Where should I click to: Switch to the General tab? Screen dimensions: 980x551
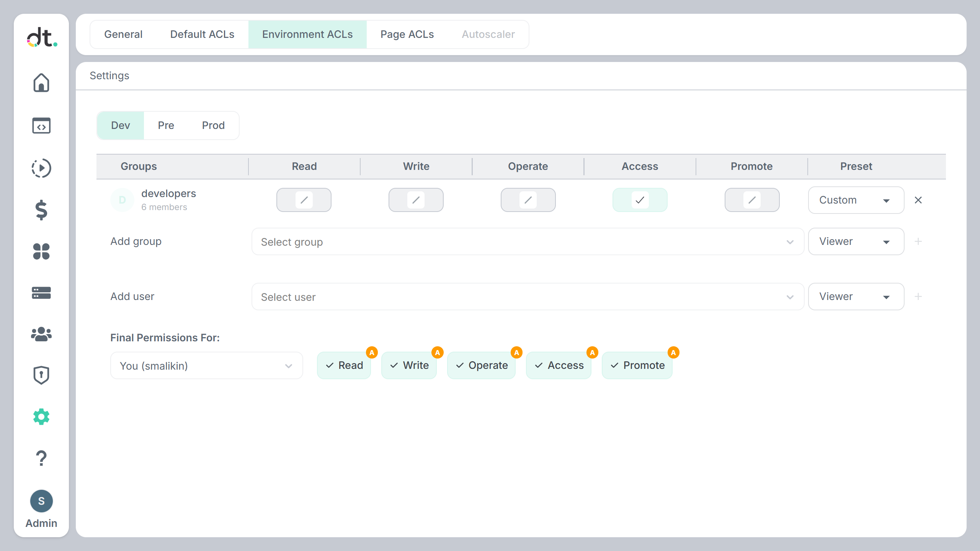123,34
